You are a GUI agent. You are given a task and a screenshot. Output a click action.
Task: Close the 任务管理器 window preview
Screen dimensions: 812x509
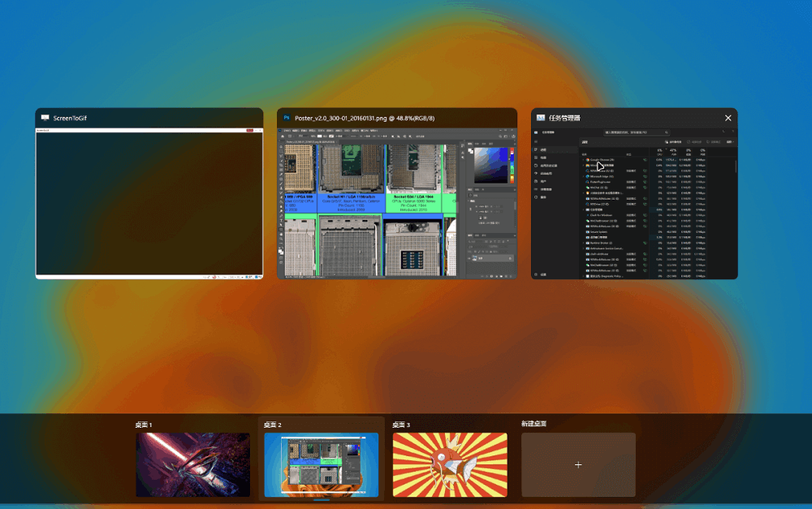[728, 118]
